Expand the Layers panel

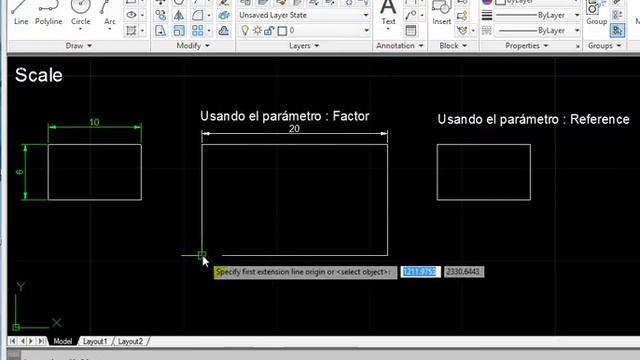tap(304, 46)
